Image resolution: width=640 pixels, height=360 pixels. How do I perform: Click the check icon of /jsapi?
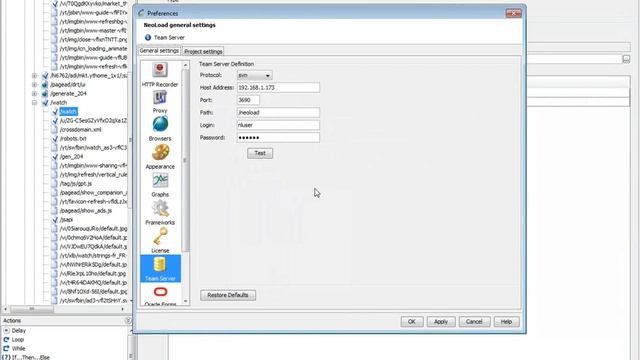point(54,220)
